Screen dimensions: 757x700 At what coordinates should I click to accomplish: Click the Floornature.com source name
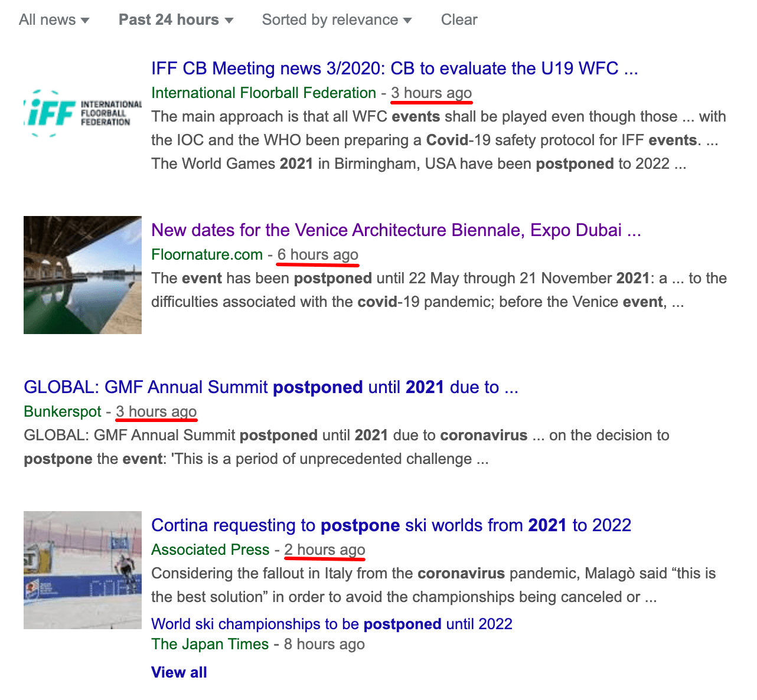pyautogui.click(x=207, y=254)
